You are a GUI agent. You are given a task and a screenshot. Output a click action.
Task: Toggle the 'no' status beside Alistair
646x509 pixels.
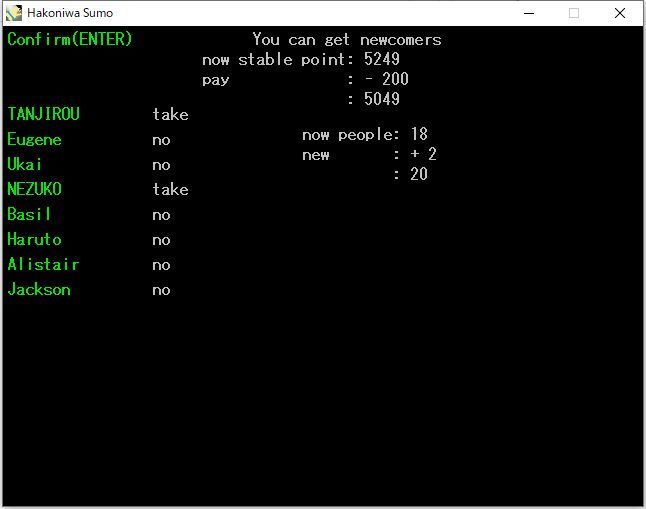161,265
